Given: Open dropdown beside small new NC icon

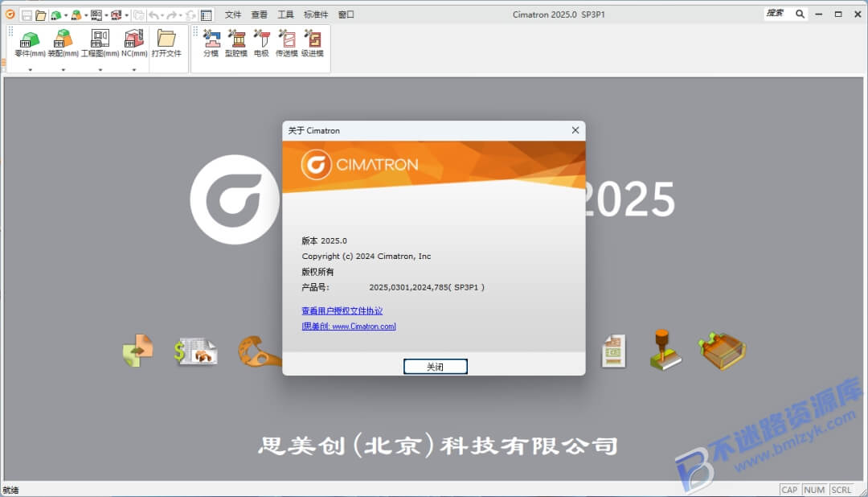Looking at the screenshot, I should point(126,15).
